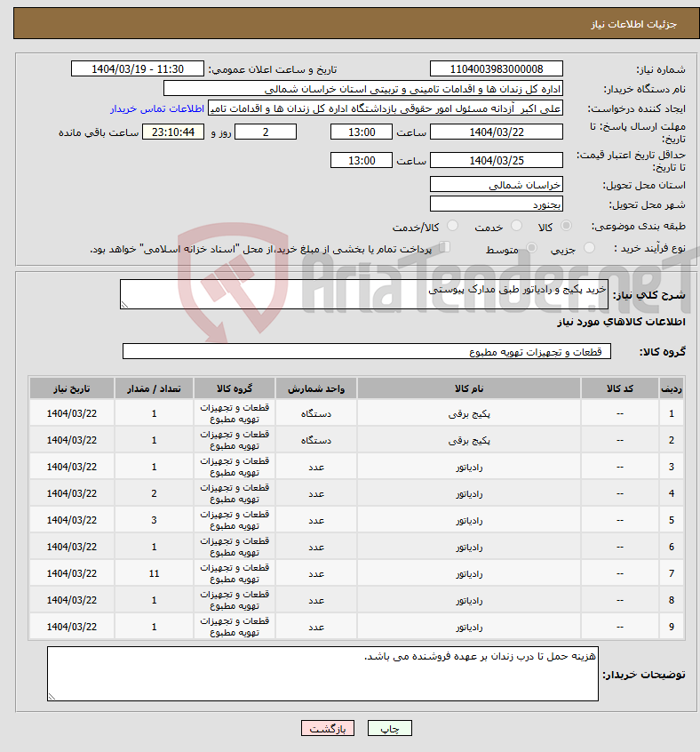Image resolution: width=700 pixels, height=752 pixels.
Task: Click دستگاه unit in row 1
Action: (x=316, y=414)
